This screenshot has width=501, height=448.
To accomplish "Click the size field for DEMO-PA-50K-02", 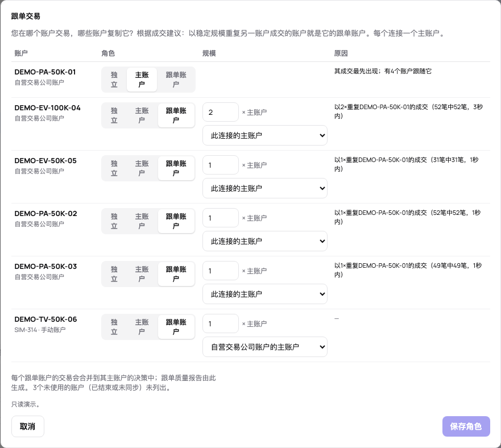I will point(221,218).
